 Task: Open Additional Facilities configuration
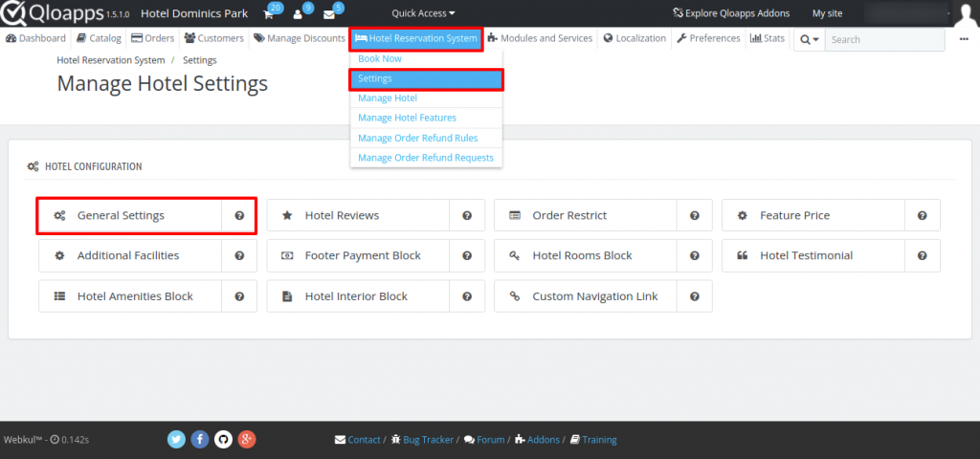pyautogui.click(x=130, y=256)
